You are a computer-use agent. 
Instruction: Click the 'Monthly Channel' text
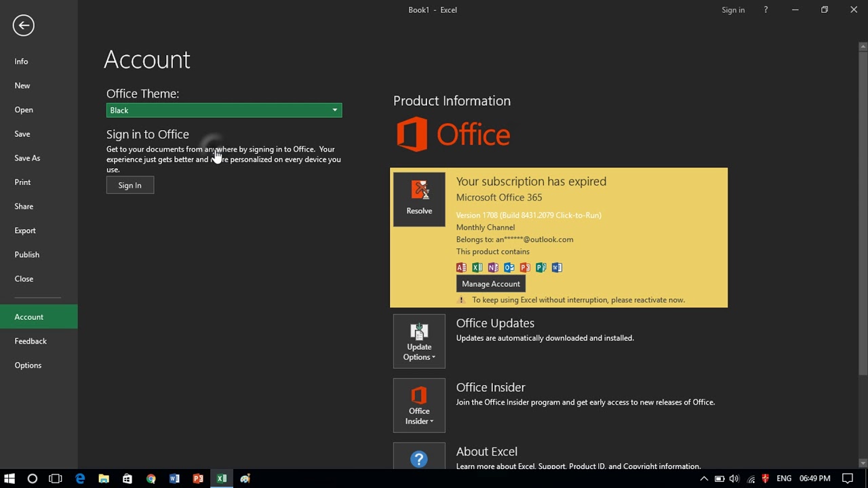[486, 228]
